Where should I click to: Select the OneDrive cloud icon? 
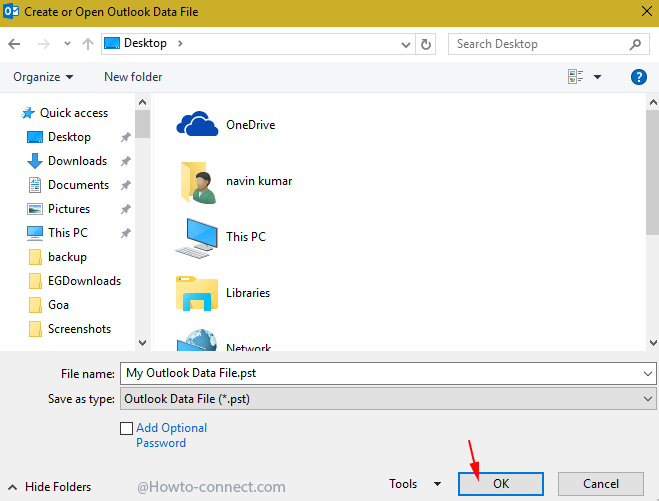197,124
